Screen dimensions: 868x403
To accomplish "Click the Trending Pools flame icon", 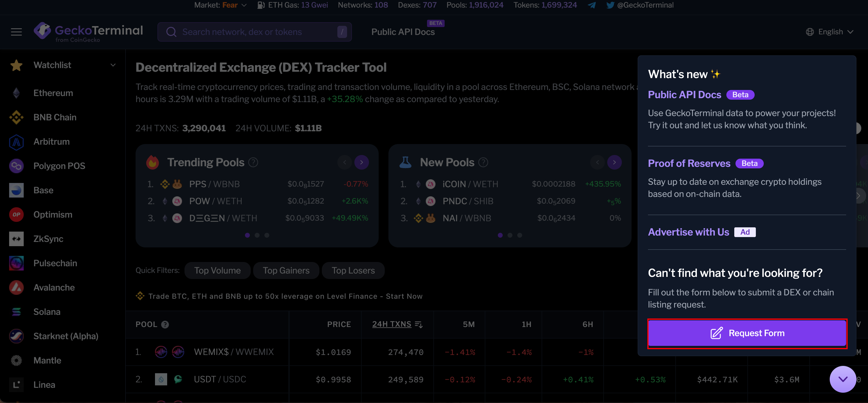I will point(152,162).
